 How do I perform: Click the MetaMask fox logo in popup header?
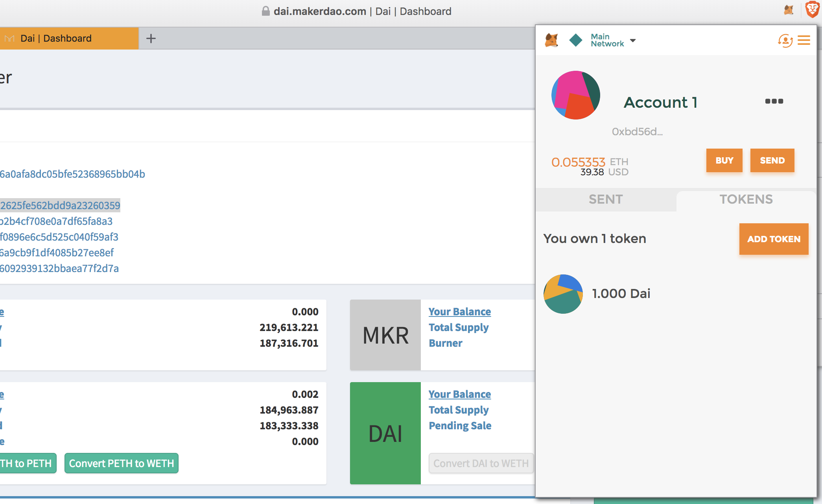(x=551, y=40)
